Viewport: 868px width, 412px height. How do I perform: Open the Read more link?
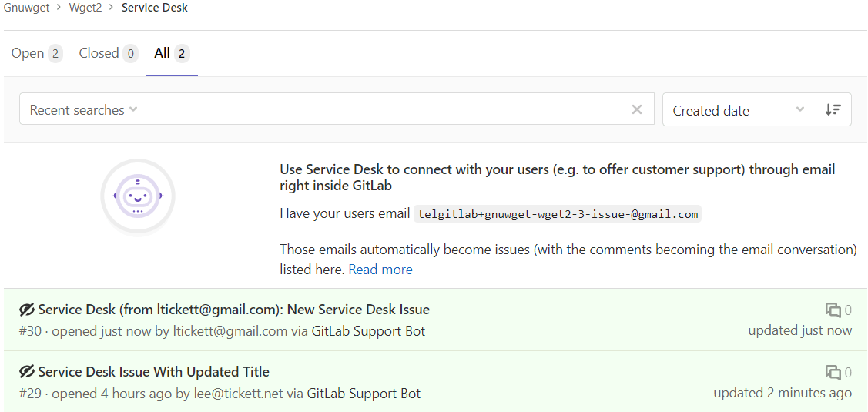380,270
